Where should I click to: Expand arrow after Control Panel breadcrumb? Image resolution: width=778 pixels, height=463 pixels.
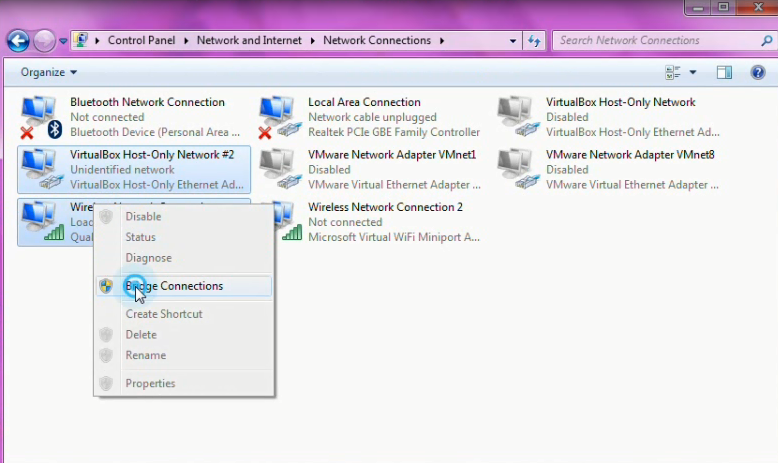[x=186, y=41]
